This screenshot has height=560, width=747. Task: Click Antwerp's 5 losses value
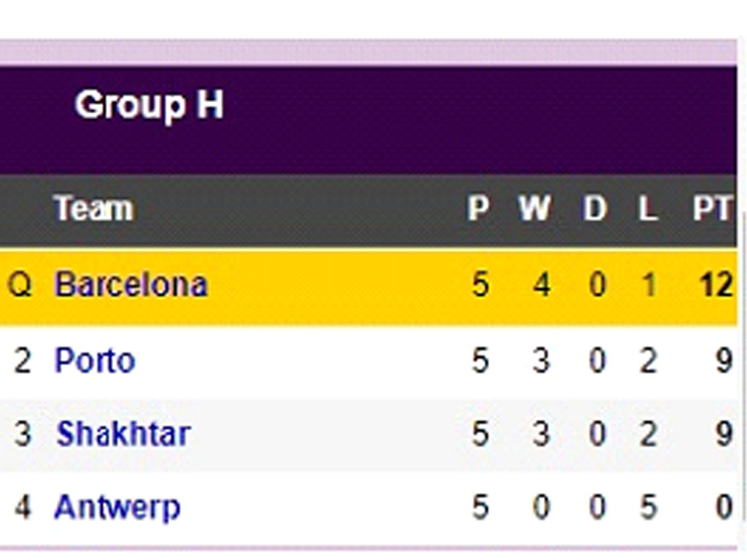click(649, 507)
